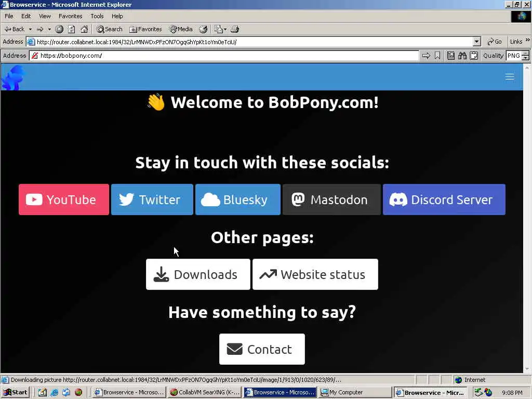Viewport: 532px width, 399px height.
Task: Expand the Edit icon's dropdown arrow
Action: 225,29
